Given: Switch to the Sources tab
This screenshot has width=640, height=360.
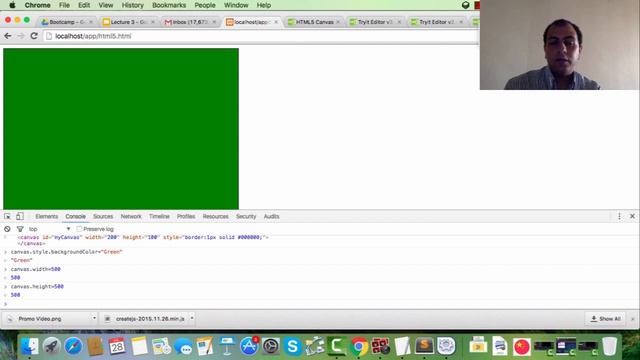Looking at the screenshot, I should [103, 216].
